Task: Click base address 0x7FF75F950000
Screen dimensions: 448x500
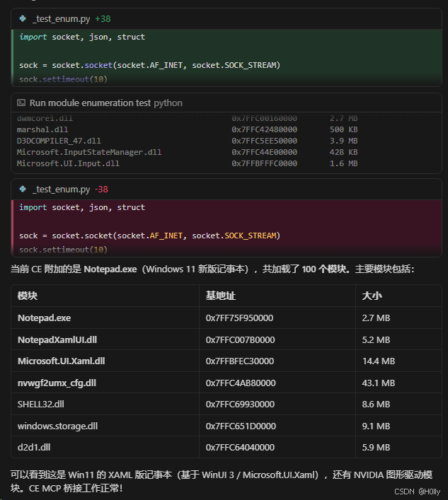Action: point(239,318)
